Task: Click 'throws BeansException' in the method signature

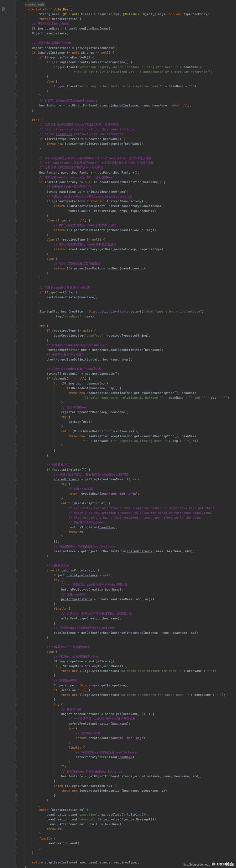Action: coord(58,19)
